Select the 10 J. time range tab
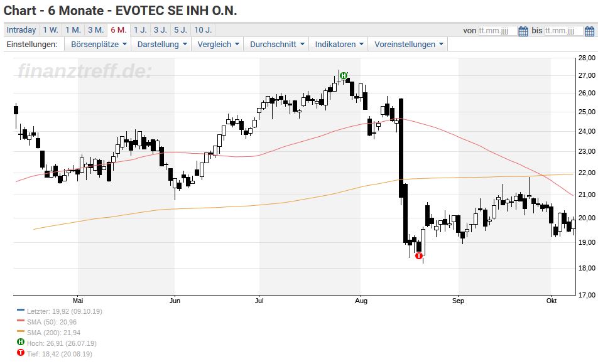Viewport: 598px width, 364px height. click(203, 30)
